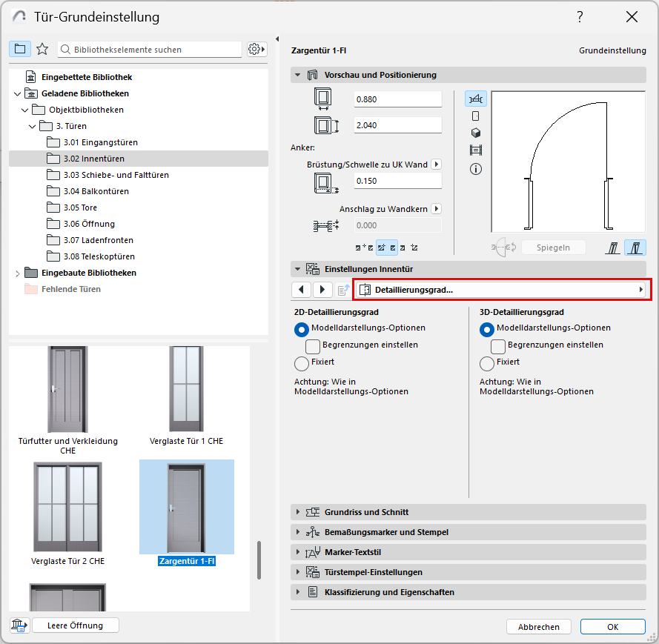Show favorites with the star icon
The width and height of the screenshot is (659, 644).
point(42,49)
